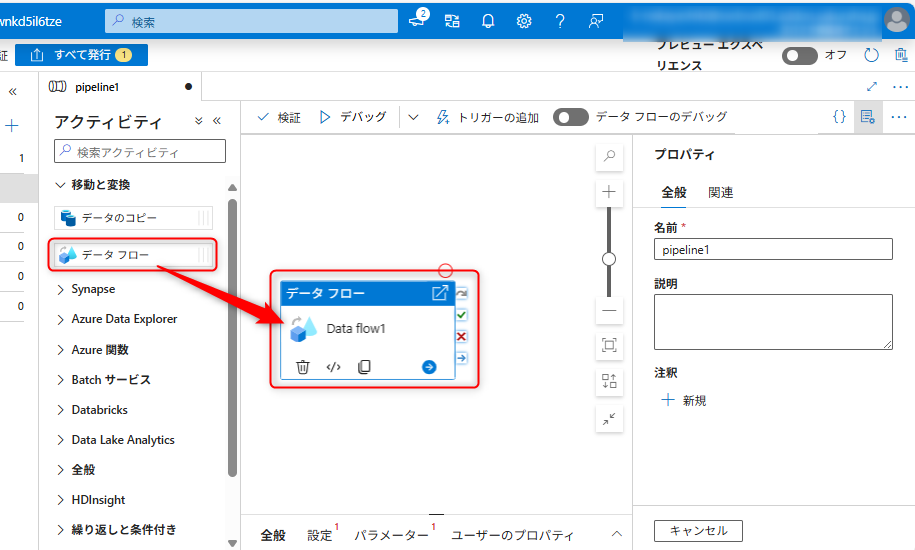Click the auto align layout icon
Image resolution: width=915 pixels, height=550 pixels.
609,381
